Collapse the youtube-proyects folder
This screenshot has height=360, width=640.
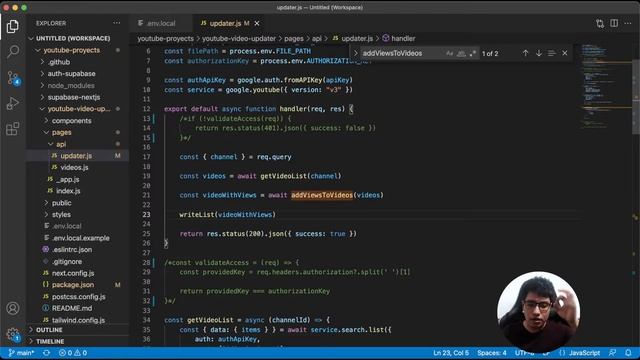click(71, 50)
